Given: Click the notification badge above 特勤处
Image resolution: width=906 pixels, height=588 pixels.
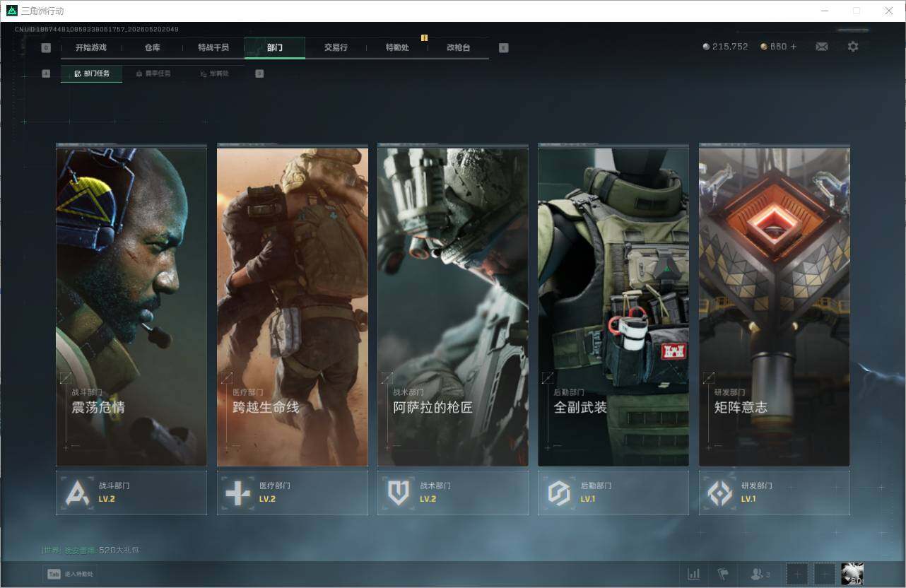Looking at the screenshot, I should point(424,37).
